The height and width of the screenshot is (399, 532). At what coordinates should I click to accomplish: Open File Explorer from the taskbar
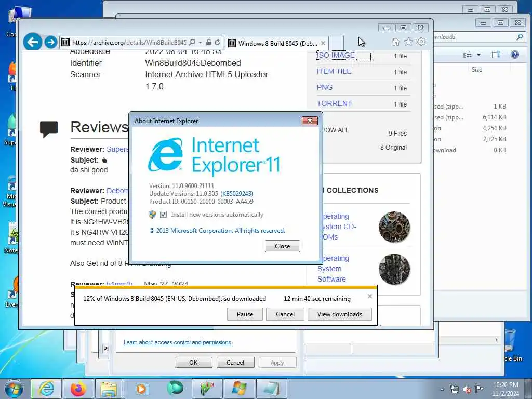(x=109, y=389)
